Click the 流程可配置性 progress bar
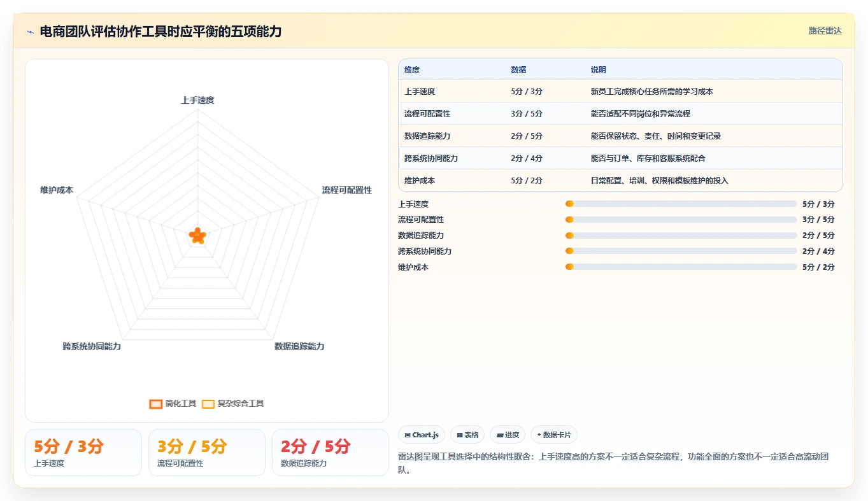The height and width of the screenshot is (501, 868). pyautogui.click(x=681, y=220)
